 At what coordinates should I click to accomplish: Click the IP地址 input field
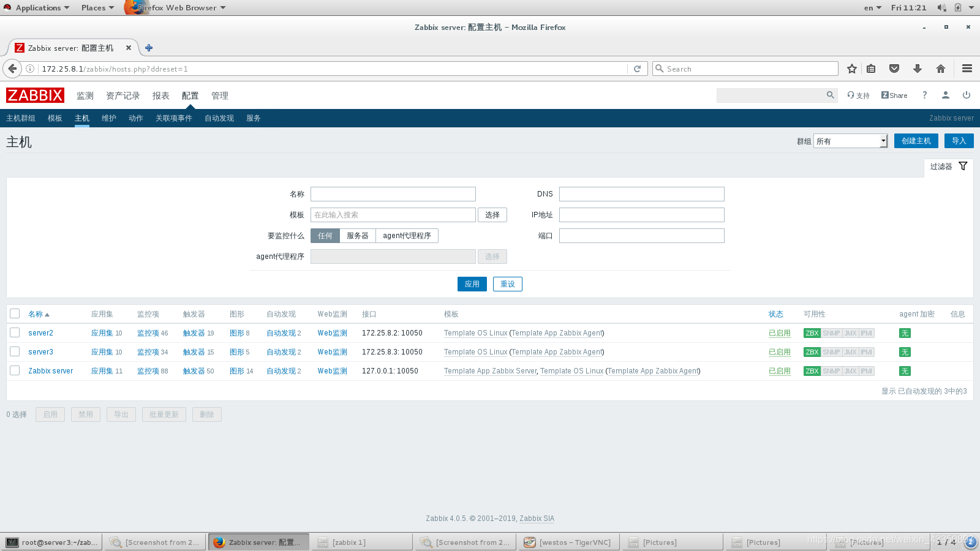pos(642,215)
